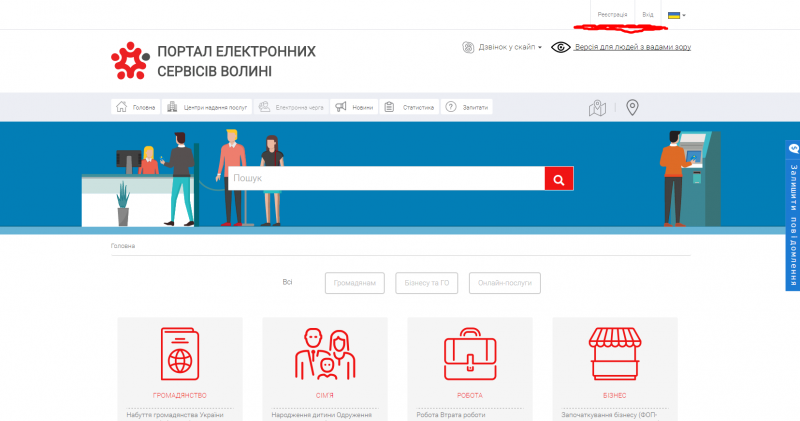Select the Бізнесу та ГО filter button

(x=427, y=283)
